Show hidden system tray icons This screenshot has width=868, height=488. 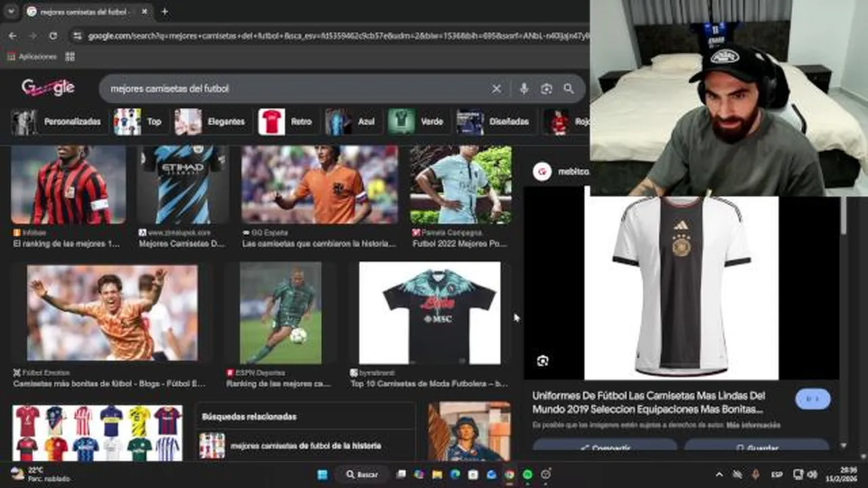pos(719,474)
